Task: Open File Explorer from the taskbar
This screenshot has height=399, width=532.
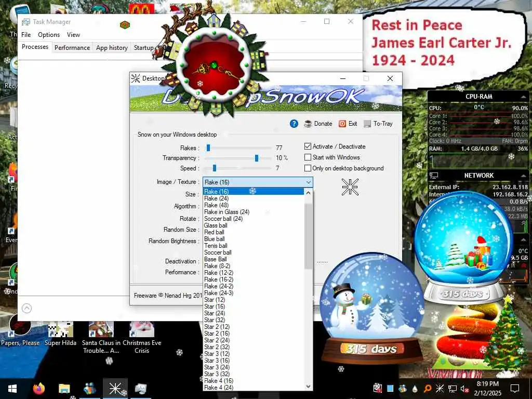Action: click(x=64, y=389)
